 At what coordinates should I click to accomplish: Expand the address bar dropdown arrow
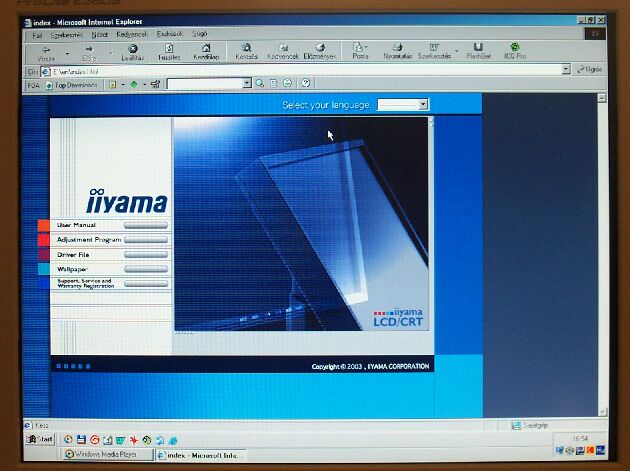pos(566,70)
